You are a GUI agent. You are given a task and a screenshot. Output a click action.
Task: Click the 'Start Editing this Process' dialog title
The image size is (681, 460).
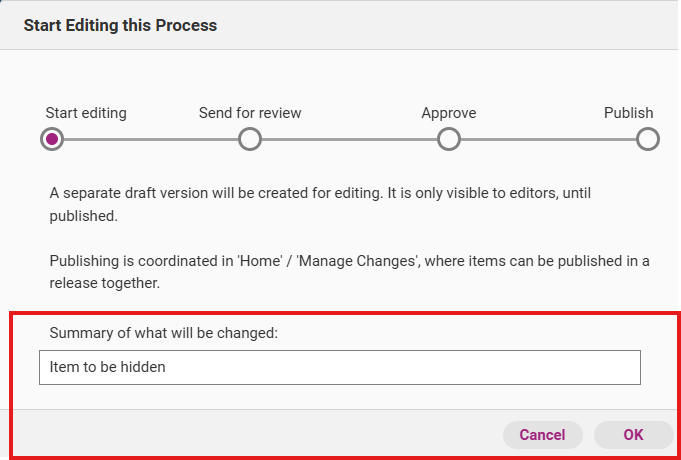coord(120,25)
